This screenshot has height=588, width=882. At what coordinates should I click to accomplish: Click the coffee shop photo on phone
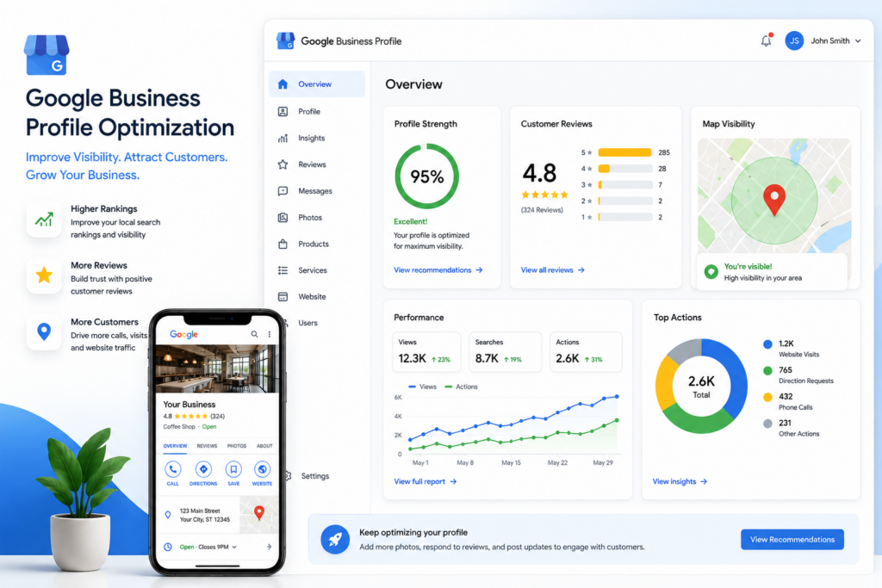click(216, 368)
